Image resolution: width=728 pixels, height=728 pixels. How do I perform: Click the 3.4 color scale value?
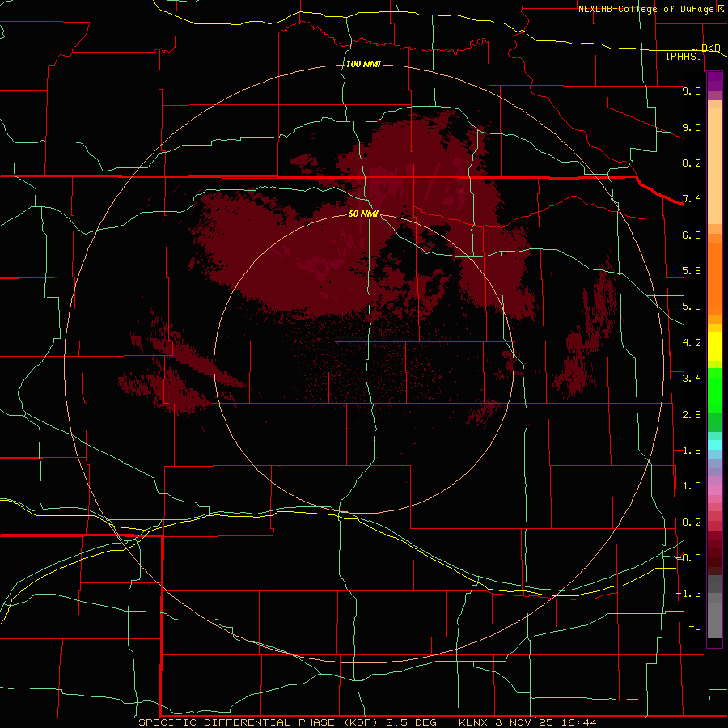pos(692,379)
